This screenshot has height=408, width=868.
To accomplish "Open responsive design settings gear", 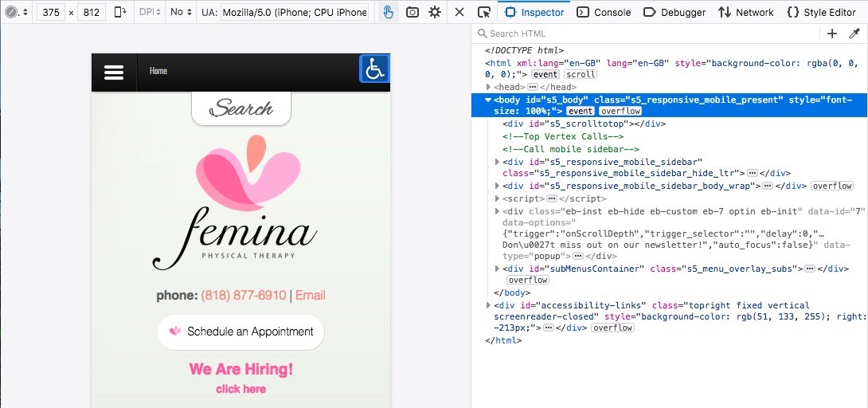I will click(x=435, y=12).
